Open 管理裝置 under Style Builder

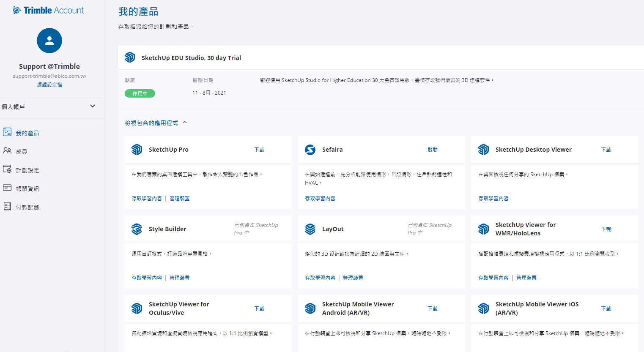pos(180,278)
